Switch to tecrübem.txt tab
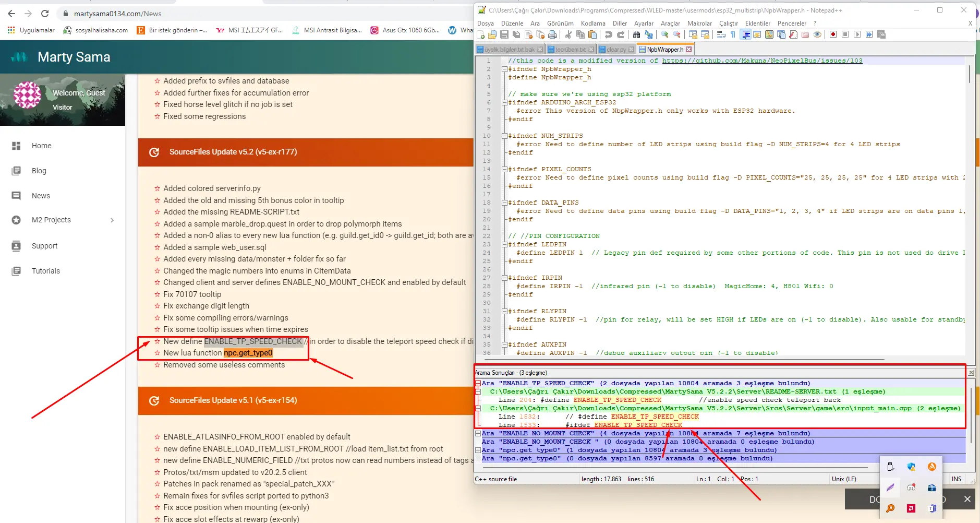The height and width of the screenshot is (523, 980). 570,50
